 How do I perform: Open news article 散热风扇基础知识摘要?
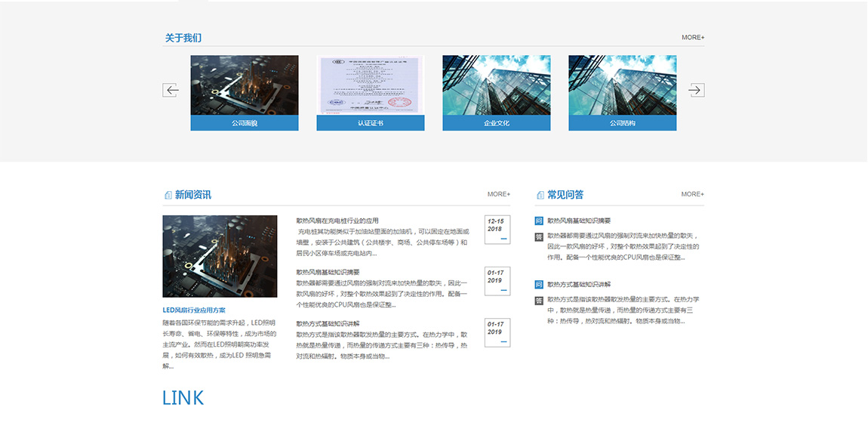click(x=328, y=272)
